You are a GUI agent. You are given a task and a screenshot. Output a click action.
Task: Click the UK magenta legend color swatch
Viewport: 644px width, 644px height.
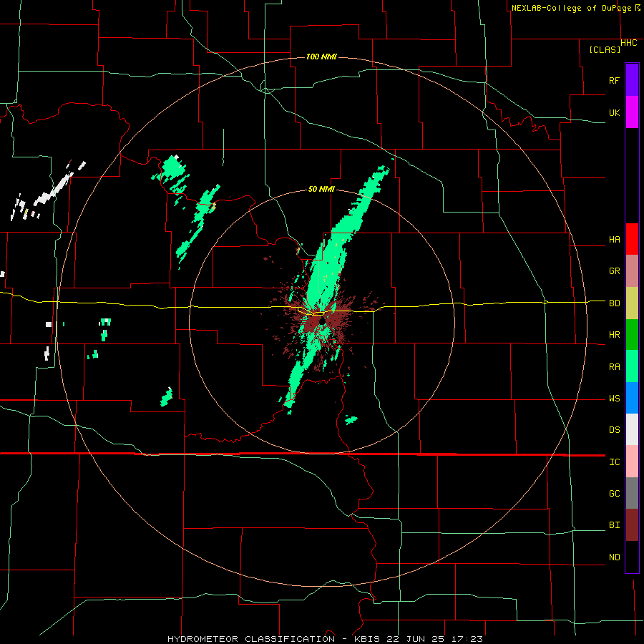click(x=632, y=112)
